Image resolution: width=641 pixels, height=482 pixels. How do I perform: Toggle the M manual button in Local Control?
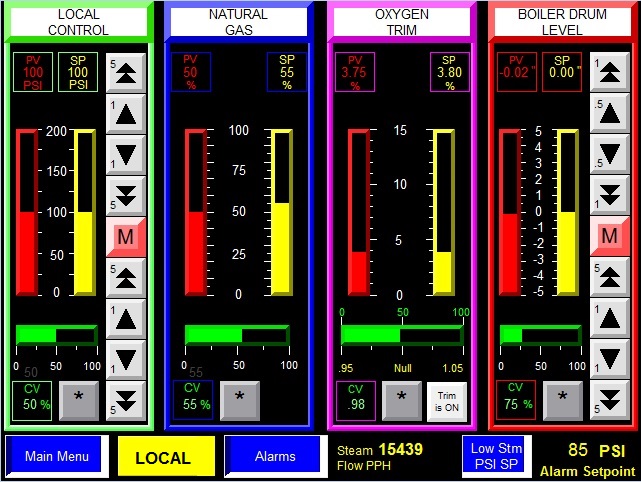click(126, 237)
